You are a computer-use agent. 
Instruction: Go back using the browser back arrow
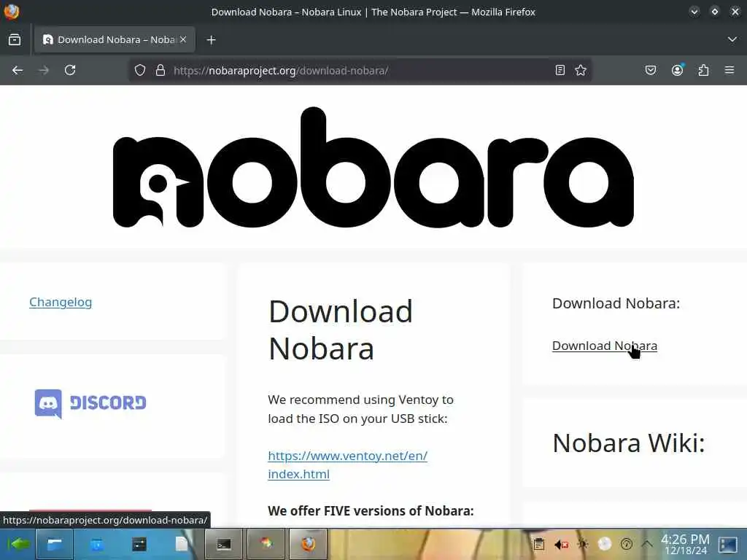coord(18,71)
